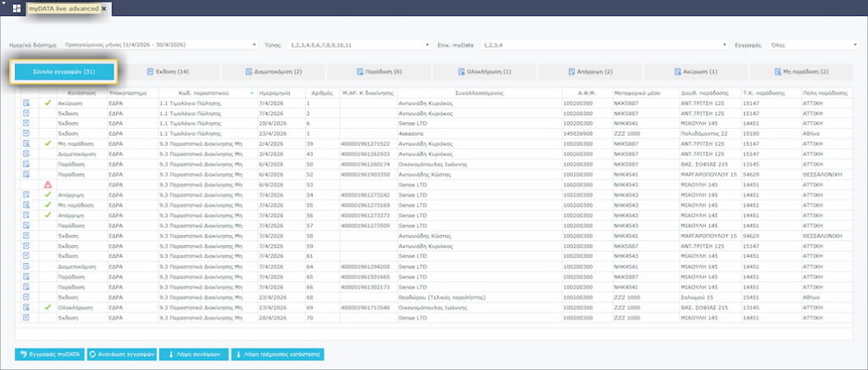
Task: Click the Λήψη συνόψεων button
Action: pyautogui.click(x=194, y=355)
